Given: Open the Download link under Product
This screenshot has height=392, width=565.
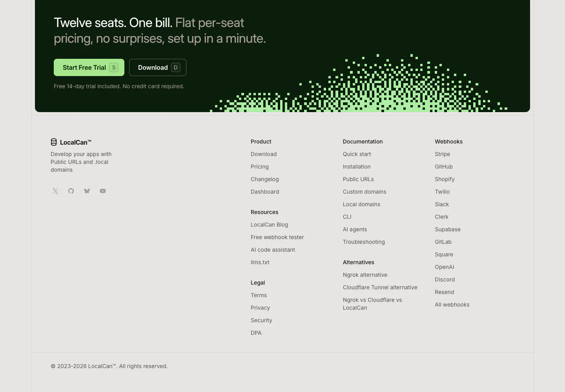Looking at the screenshot, I should coord(264,154).
